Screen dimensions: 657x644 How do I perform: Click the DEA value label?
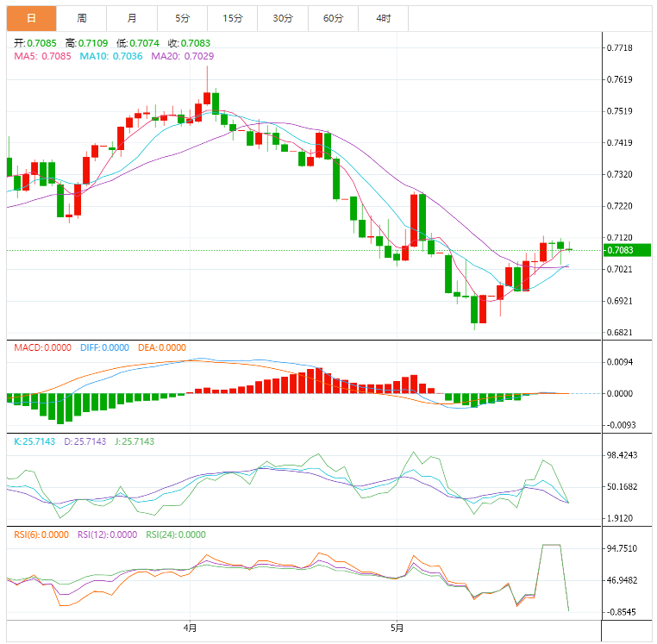(162, 347)
